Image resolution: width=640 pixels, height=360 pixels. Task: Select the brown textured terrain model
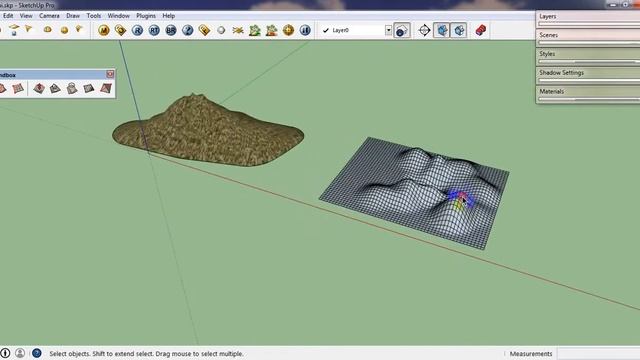[208, 133]
